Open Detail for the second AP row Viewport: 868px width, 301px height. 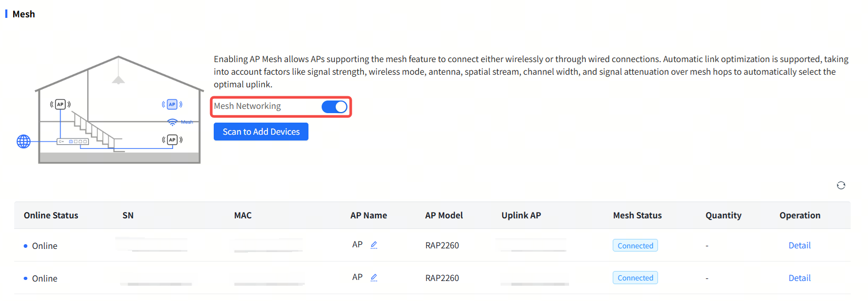pos(799,278)
